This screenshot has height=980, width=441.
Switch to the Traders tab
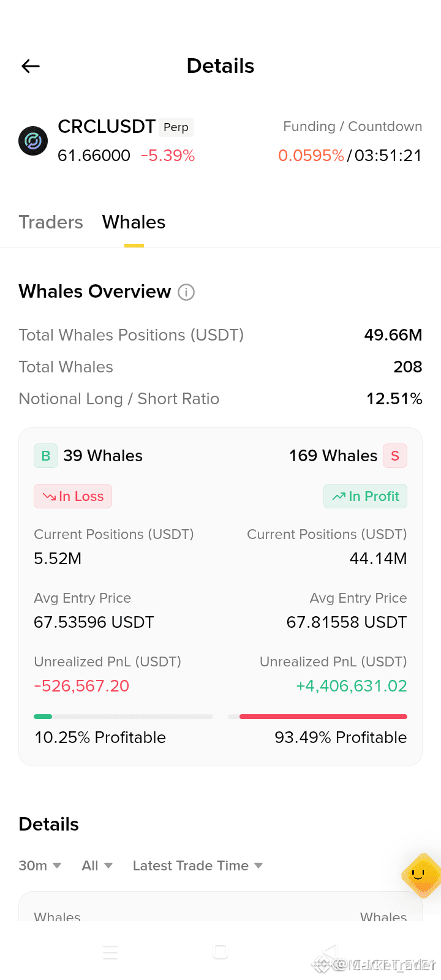(51, 222)
